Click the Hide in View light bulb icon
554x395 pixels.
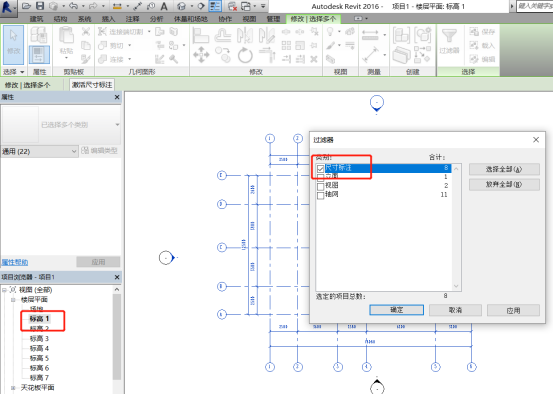pos(330,32)
